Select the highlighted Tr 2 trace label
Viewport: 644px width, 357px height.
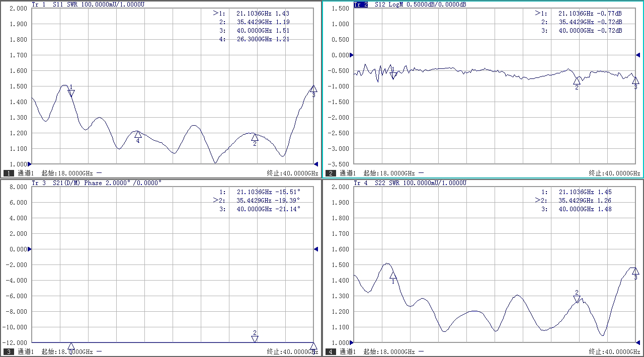click(360, 4)
